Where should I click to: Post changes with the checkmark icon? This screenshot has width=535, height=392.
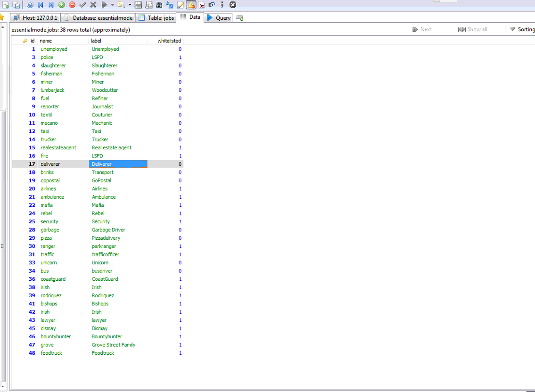(x=82, y=5)
